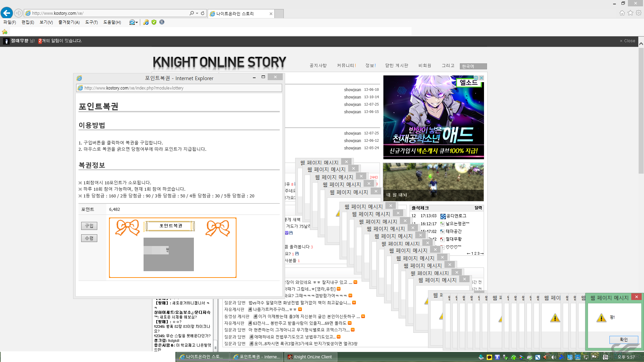Viewport: 644px width, 362px height.
Task: Open the post about 63전사 in 자유게시판
Action: (x=300, y=323)
